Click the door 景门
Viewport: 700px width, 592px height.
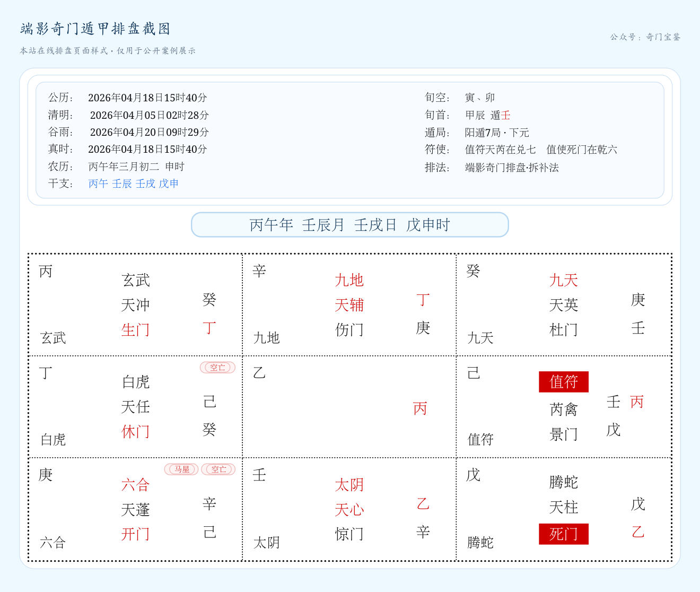pos(564,434)
